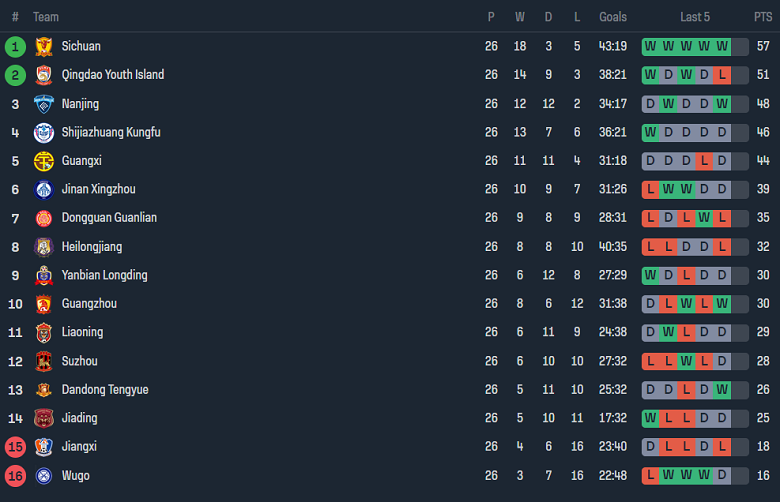Click the Heilongjiang team badge icon
Viewport: 780px width, 502px height.
[x=43, y=247]
